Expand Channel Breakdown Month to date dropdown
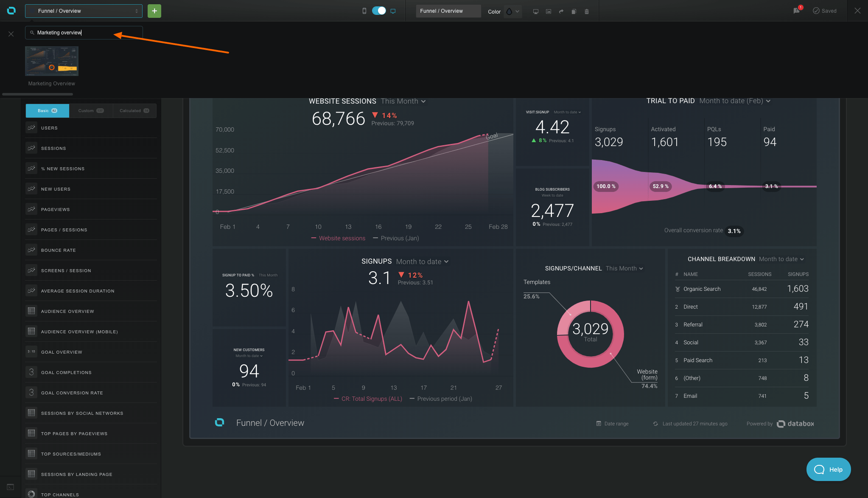The height and width of the screenshot is (498, 868). coord(781,259)
